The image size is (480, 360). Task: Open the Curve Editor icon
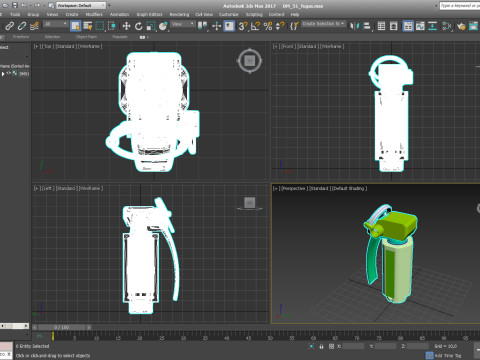(x=420, y=26)
